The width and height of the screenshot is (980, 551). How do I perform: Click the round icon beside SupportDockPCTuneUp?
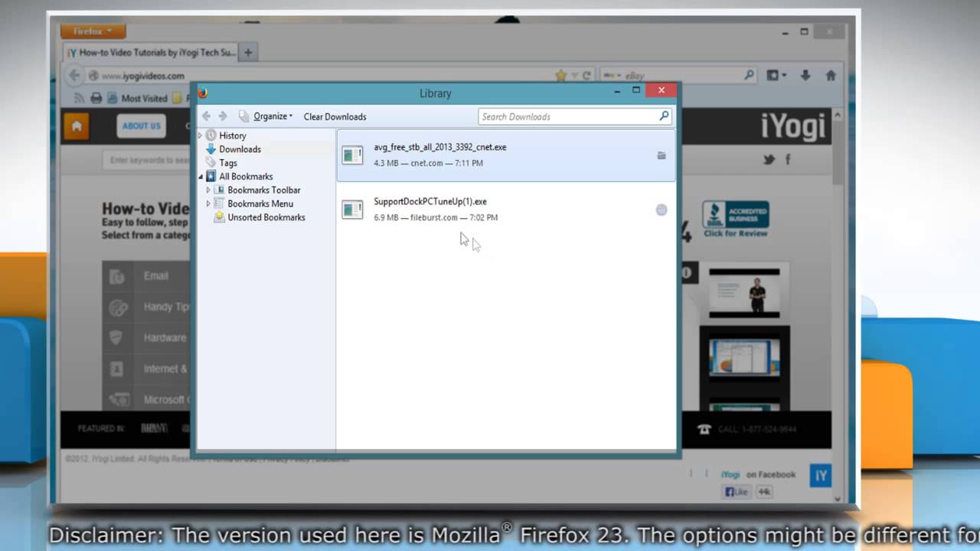tap(661, 210)
